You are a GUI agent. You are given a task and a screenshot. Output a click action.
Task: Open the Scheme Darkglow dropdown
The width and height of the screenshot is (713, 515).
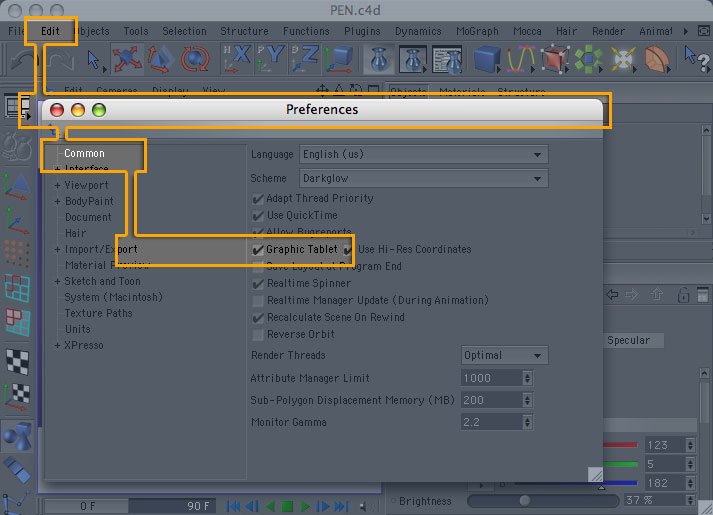[423, 178]
